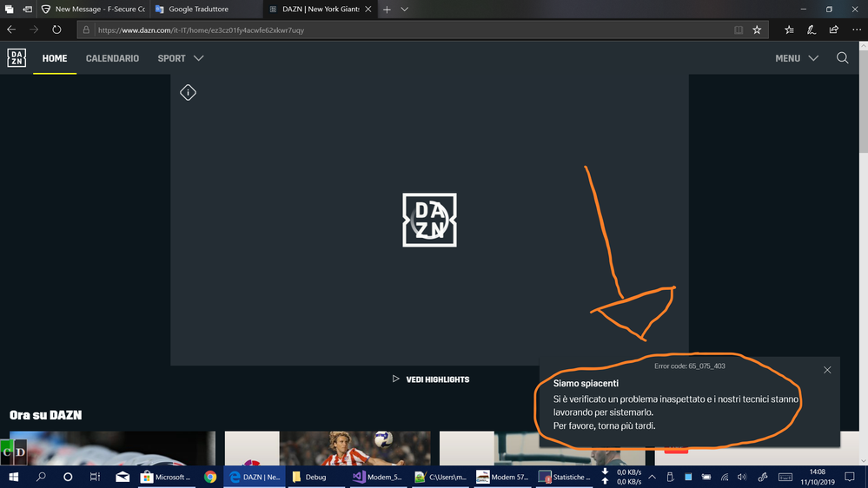
Task: Open the Windows Start menu
Action: coord(13,477)
